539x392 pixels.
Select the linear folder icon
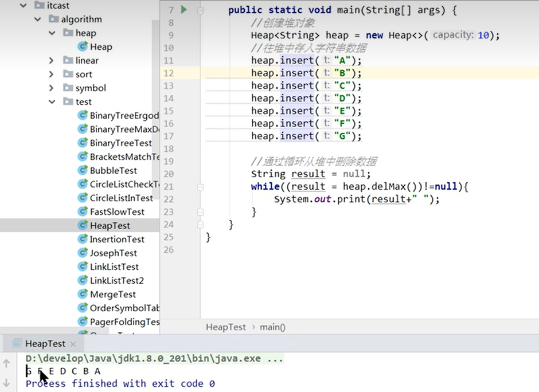pyautogui.click(x=68, y=60)
